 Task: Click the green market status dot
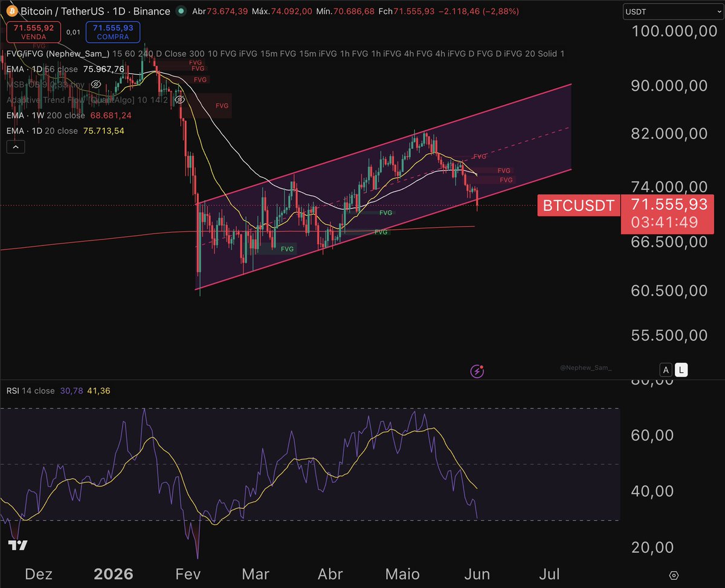[182, 11]
